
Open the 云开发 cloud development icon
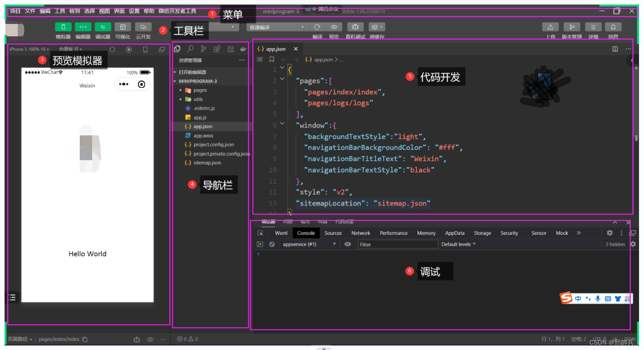pos(143,27)
